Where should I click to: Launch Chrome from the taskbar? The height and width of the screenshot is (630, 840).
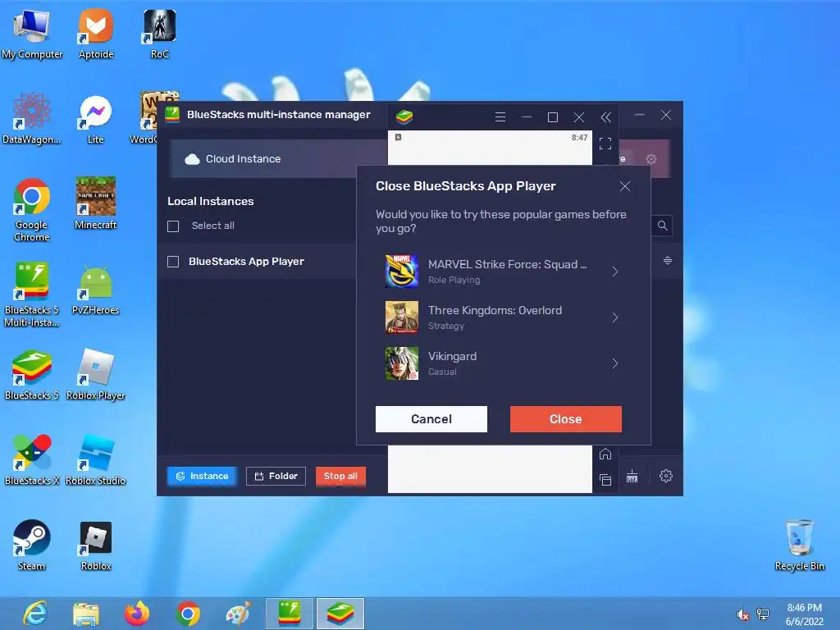(188, 614)
